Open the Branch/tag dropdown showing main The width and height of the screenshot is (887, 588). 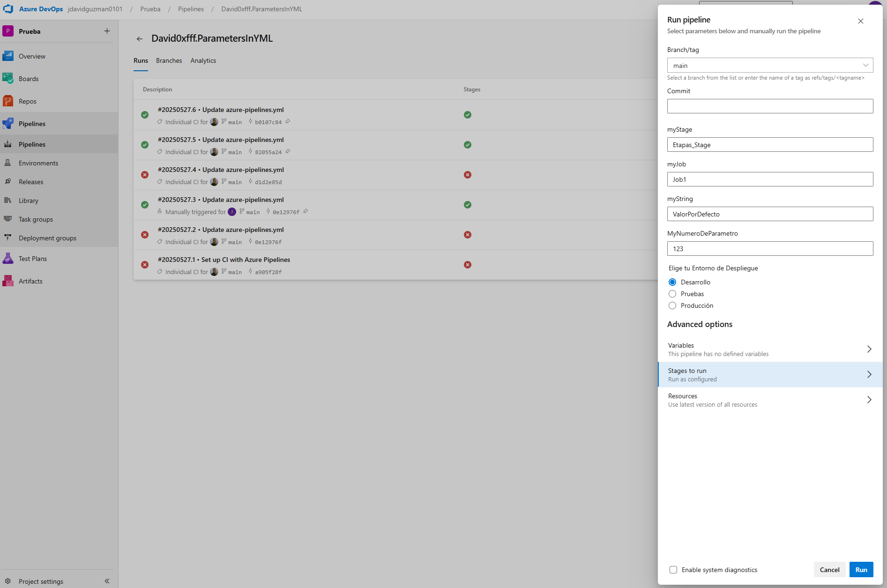coord(770,66)
